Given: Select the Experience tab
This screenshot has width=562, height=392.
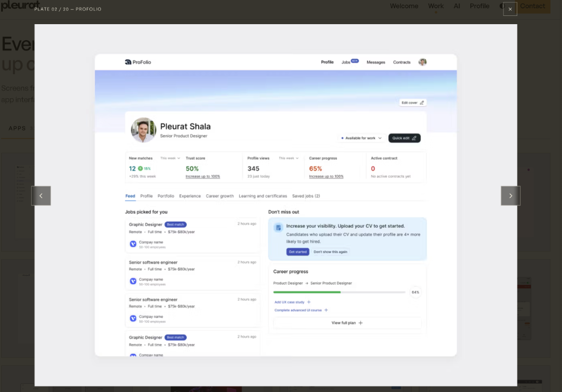Looking at the screenshot, I should (x=190, y=196).
